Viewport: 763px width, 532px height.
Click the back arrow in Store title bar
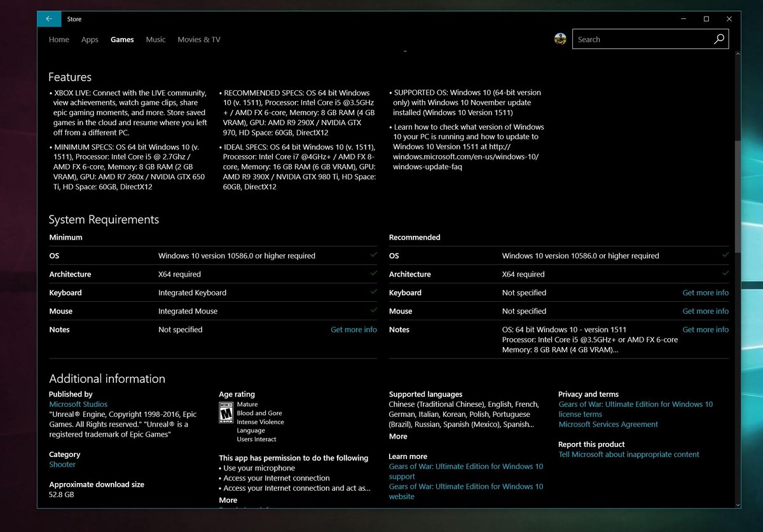point(49,19)
